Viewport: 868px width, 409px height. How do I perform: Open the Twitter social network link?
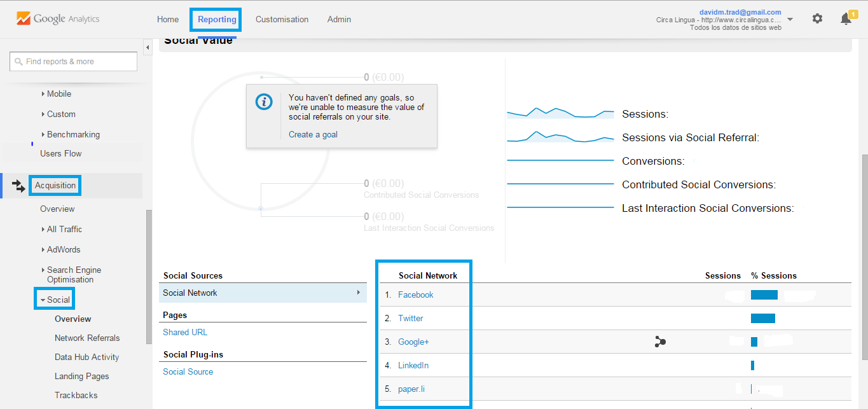[410, 318]
